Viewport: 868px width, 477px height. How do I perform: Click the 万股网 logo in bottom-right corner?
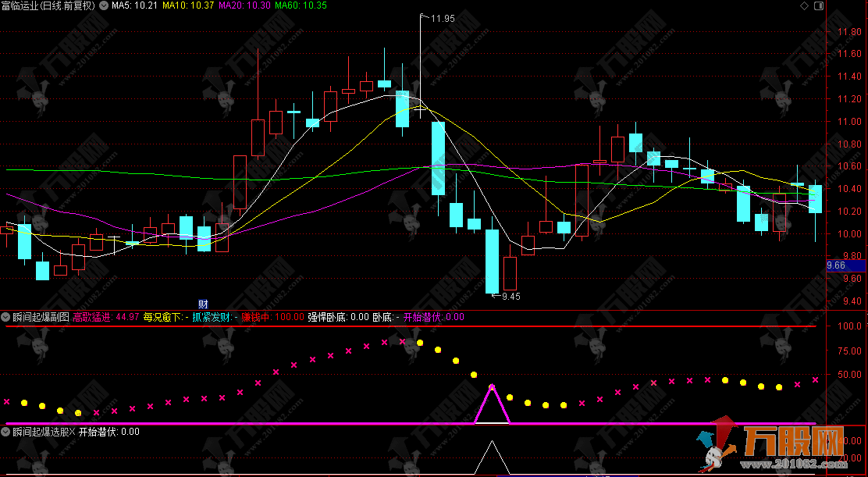click(781, 449)
